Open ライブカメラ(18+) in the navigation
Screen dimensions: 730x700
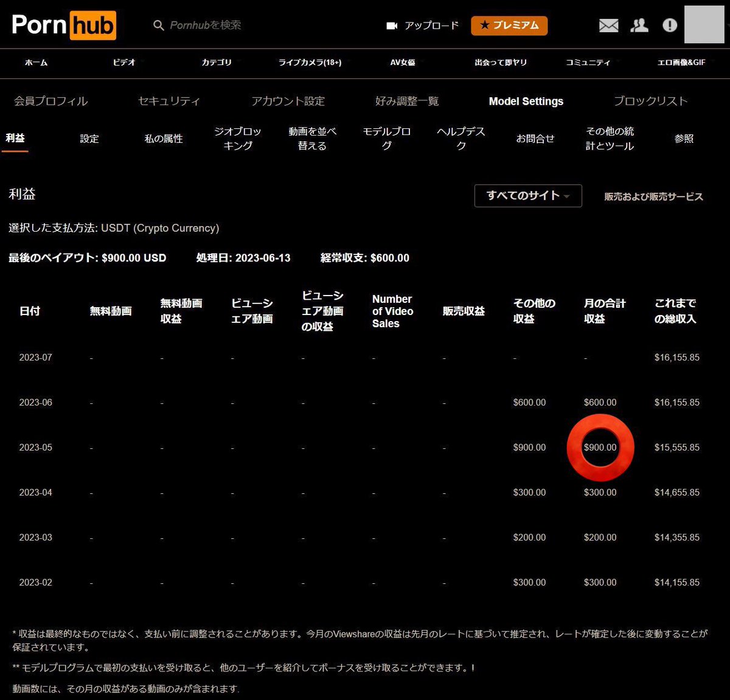coord(310,63)
